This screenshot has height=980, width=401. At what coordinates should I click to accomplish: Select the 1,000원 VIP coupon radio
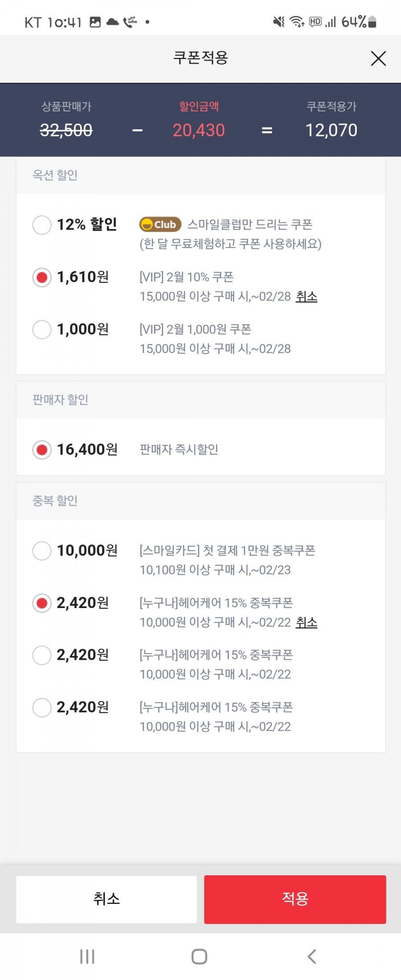pyautogui.click(x=42, y=330)
